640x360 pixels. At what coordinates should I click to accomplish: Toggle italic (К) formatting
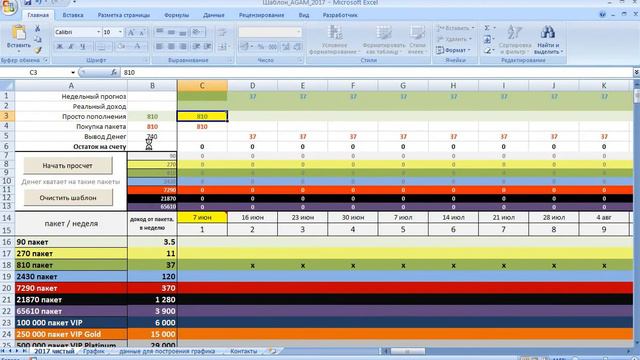[71, 47]
